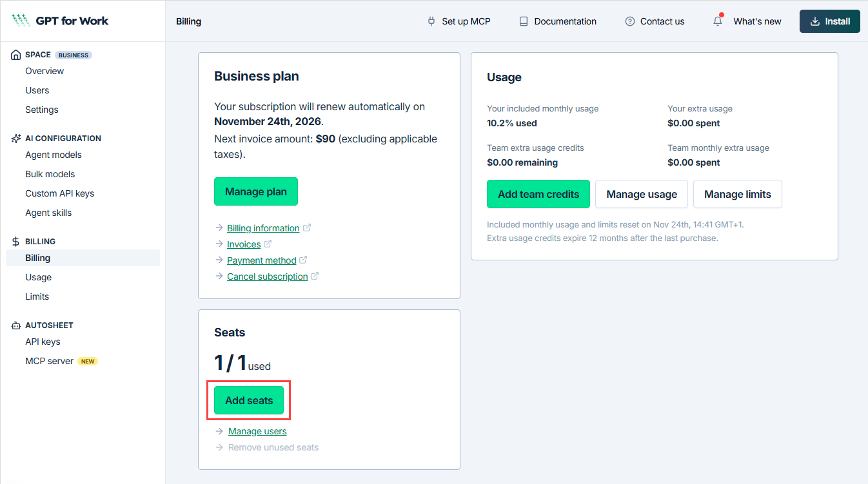Click the '$0.00 remaining' team credits value

click(522, 162)
